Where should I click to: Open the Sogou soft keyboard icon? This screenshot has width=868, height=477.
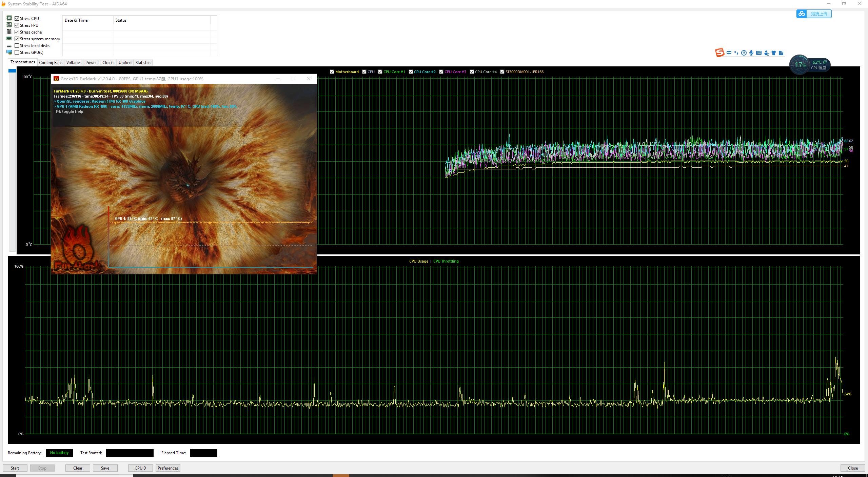759,53
